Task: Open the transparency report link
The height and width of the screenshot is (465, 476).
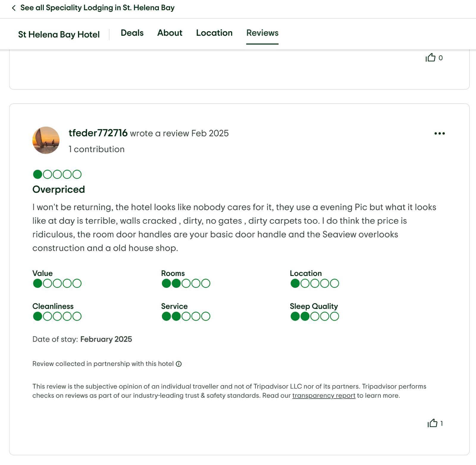Action: tap(324, 395)
